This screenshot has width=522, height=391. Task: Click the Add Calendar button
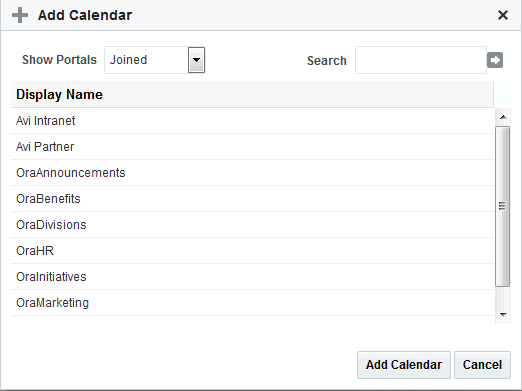(404, 365)
